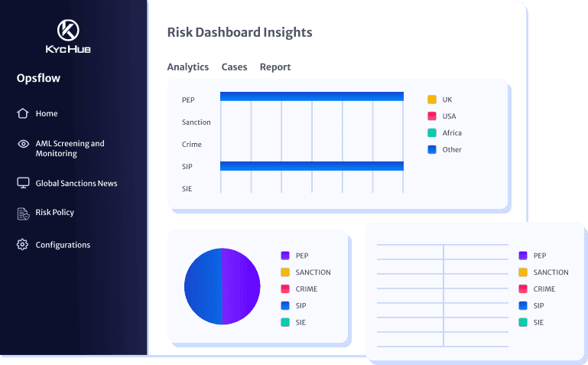Viewport: 588px width, 365px height.
Task: Click the purple half of the pie chart
Action: click(241, 286)
